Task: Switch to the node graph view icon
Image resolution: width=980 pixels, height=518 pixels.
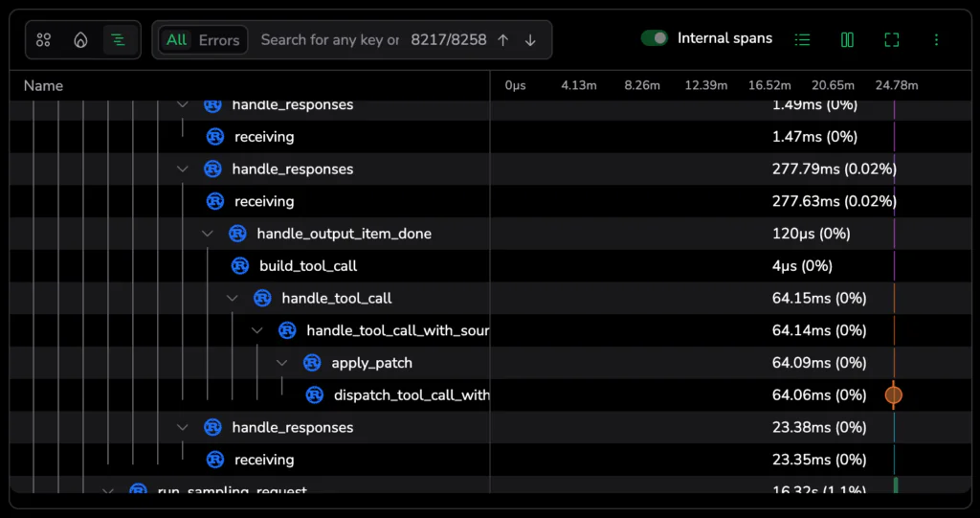Action: coord(43,40)
